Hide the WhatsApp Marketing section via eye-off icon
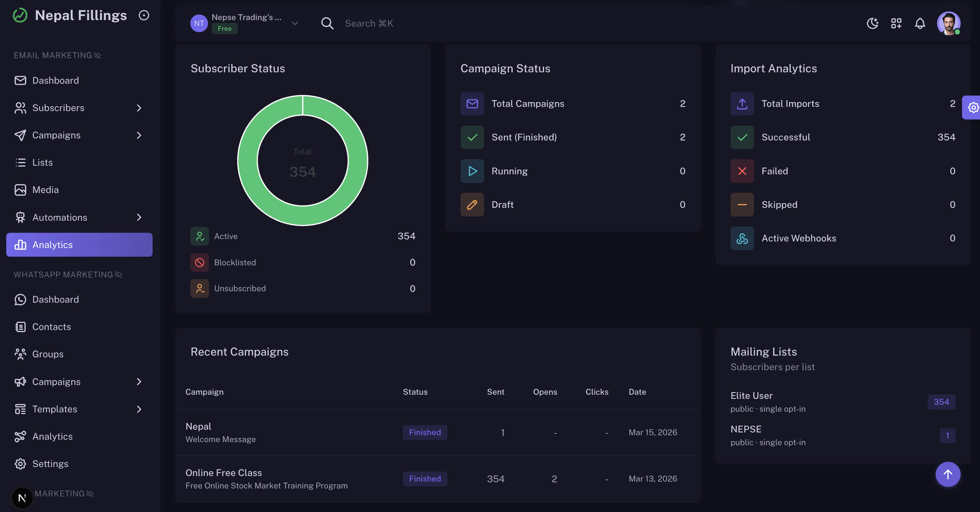The width and height of the screenshot is (980, 512). tap(118, 275)
